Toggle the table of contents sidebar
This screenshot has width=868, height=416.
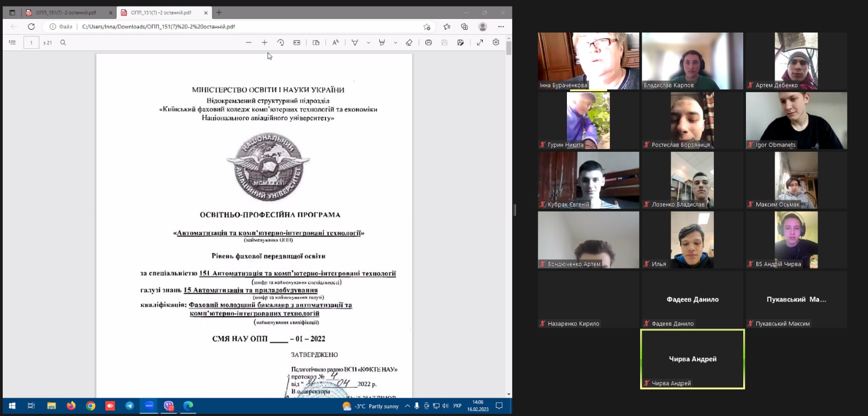[x=12, y=42]
